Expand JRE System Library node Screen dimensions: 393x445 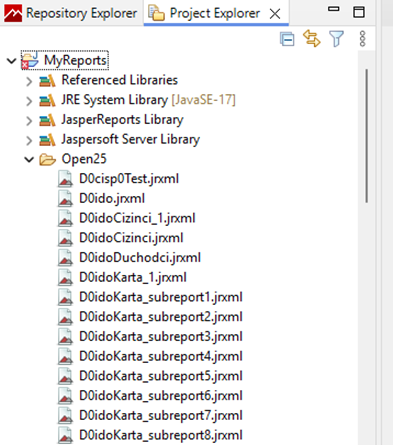[29, 101]
